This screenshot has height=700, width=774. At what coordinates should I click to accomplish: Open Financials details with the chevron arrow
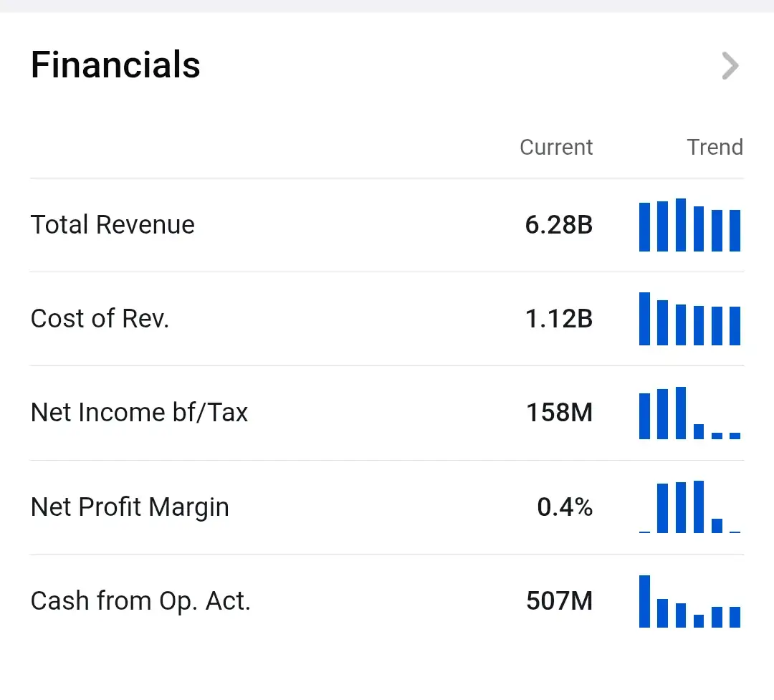pos(730,66)
